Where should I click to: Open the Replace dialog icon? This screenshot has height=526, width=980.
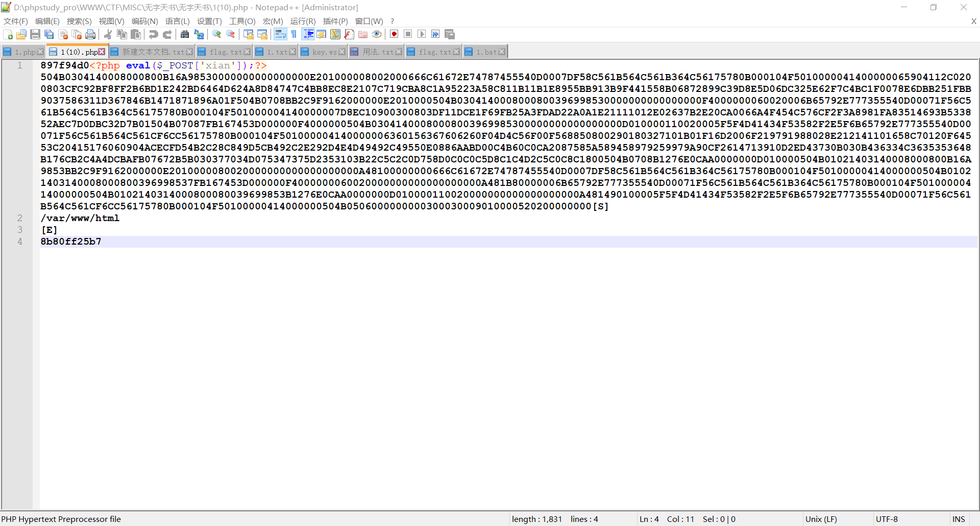coord(199,34)
